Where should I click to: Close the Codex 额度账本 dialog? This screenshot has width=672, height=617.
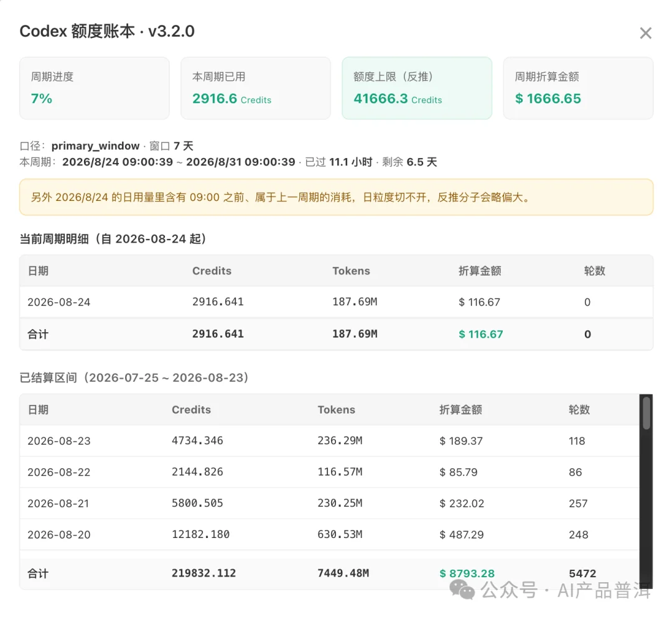click(x=645, y=33)
